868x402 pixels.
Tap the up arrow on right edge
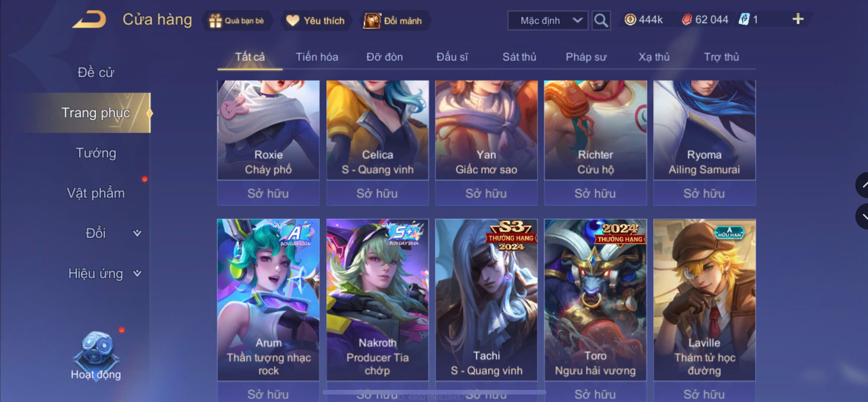[862, 185]
